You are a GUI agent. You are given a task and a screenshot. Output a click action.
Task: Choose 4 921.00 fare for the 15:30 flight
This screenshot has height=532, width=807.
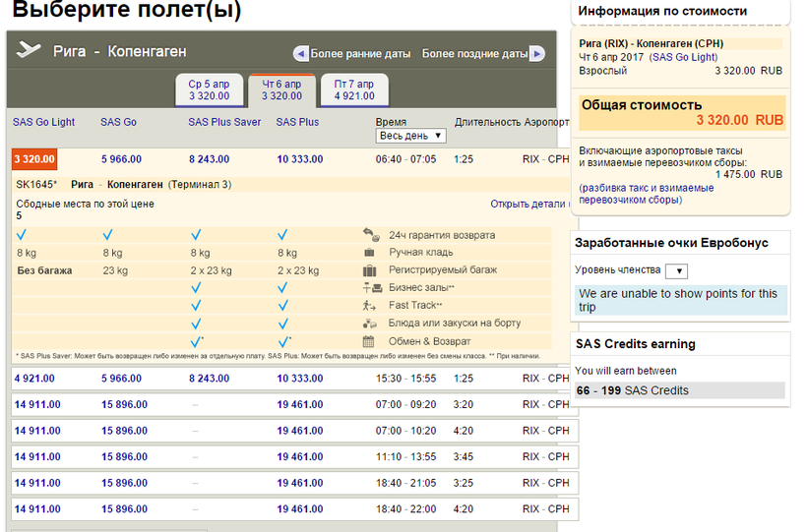(x=34, y=379)
